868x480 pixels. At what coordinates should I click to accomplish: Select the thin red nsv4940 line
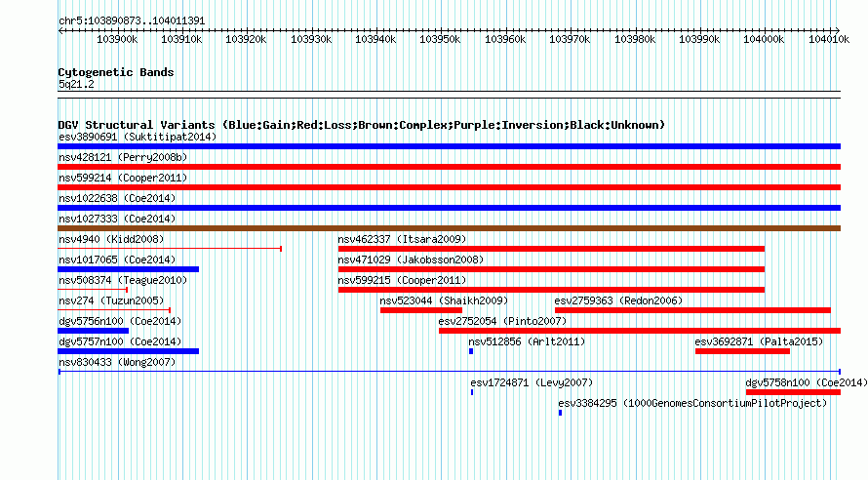tap(170, 249)
